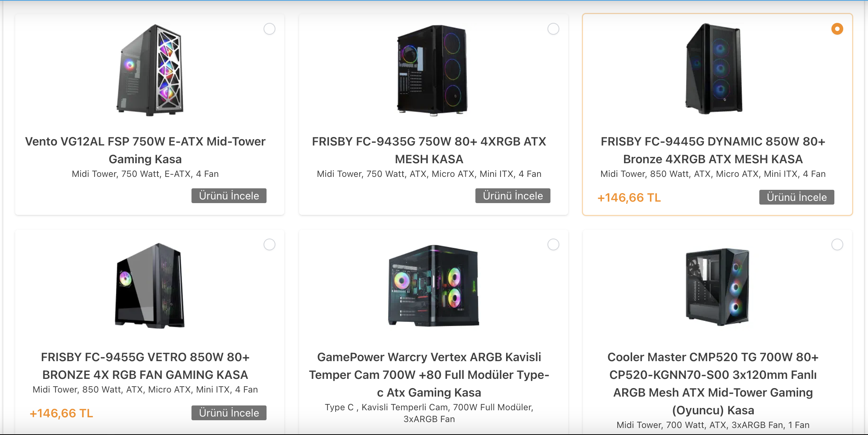Click the selected FRISBY FC-9445G radio button

pos(837,29)
